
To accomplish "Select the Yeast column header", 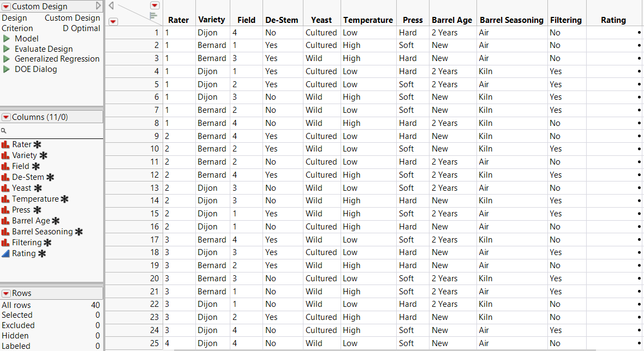I will click(x=321, y=20).
